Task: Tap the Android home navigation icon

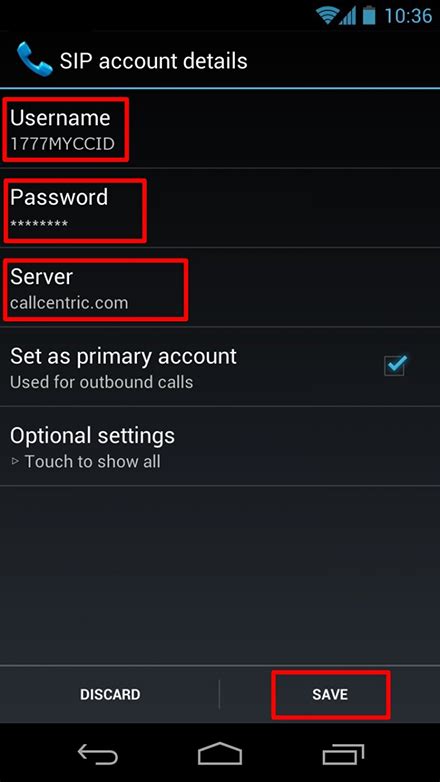Action: coord(220,754)
